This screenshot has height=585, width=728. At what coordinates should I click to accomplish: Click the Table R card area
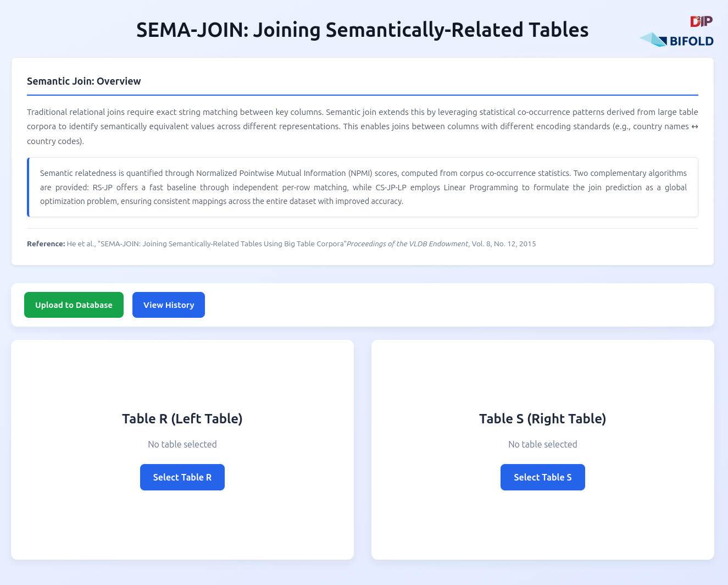pyautogui.click(x=182, y=528)
